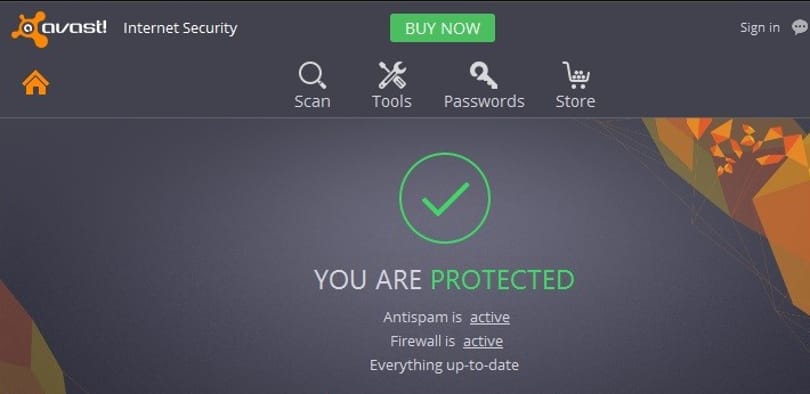Click the avast! logo

(59, 28)
